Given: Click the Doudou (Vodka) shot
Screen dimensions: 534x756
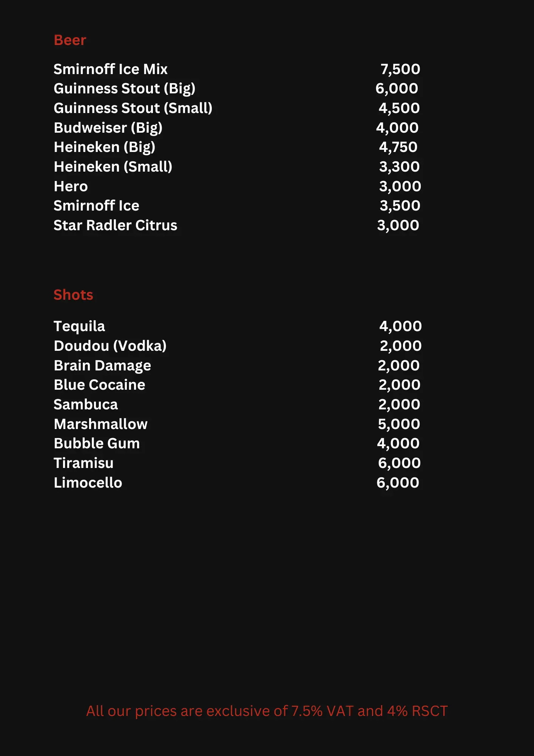Looking at the screenshot, I should [110, 346].
